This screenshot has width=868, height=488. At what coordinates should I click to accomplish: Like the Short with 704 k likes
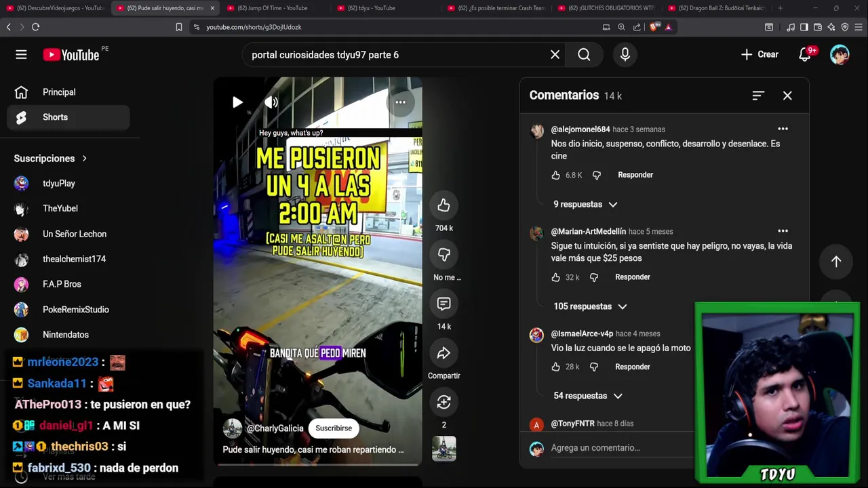(443, 205)
